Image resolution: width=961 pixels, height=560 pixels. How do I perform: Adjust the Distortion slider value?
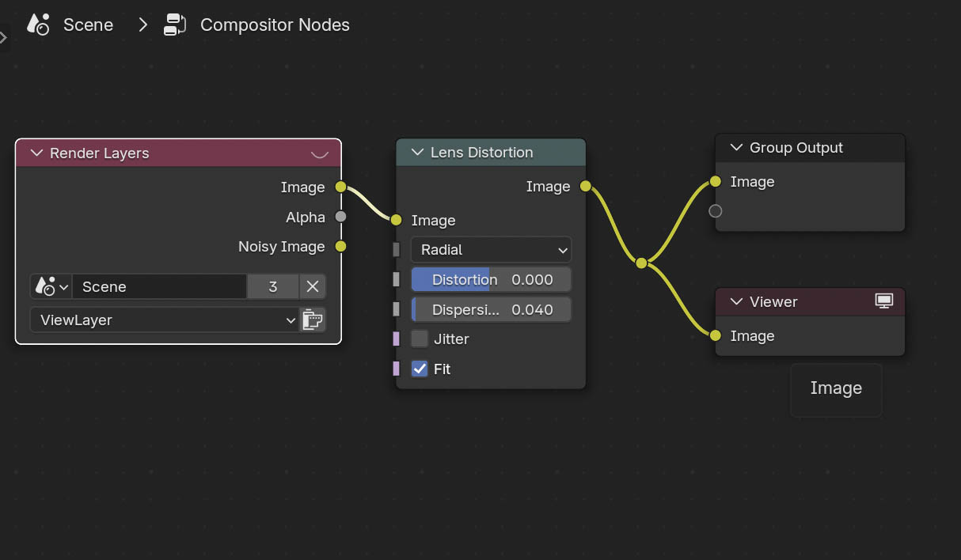point(491,279)
